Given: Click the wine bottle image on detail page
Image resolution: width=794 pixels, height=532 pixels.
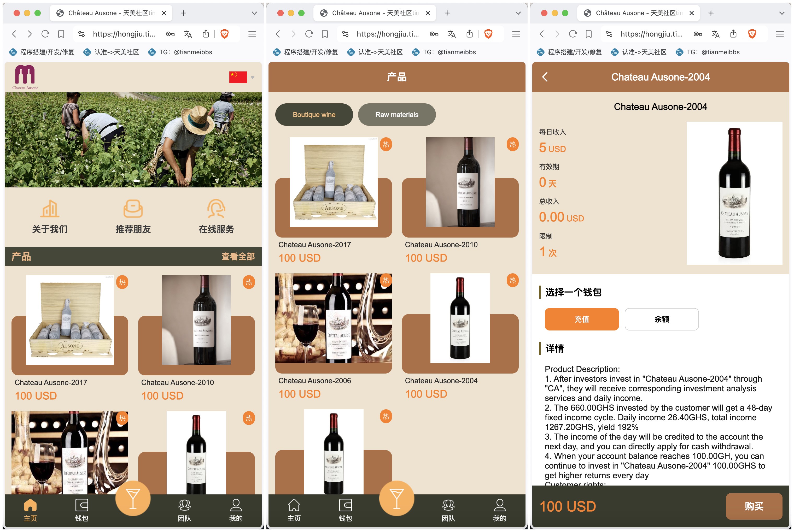Looking at the screenshot, I should [735, 193].
